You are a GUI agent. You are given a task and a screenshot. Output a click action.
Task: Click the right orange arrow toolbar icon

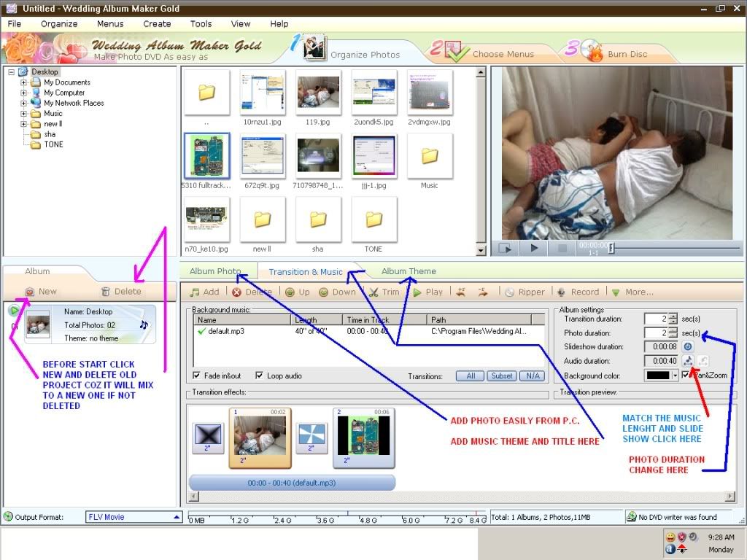(483, 292)
